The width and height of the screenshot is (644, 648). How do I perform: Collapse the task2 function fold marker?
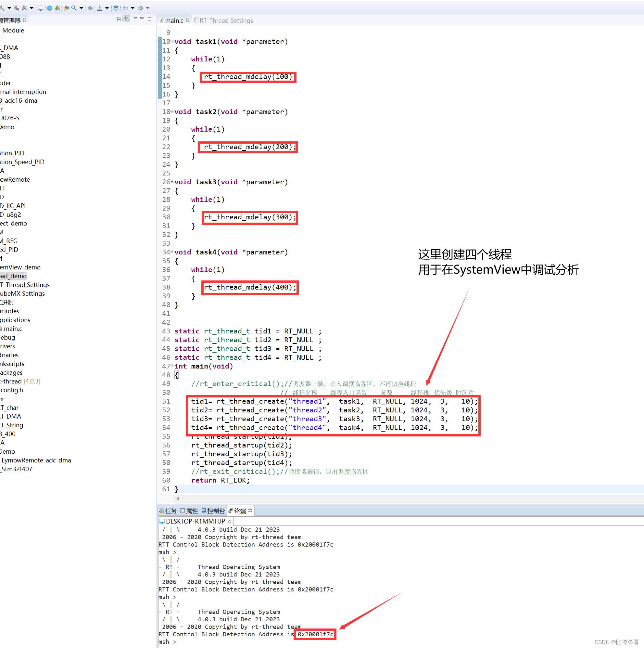(172, 111)
